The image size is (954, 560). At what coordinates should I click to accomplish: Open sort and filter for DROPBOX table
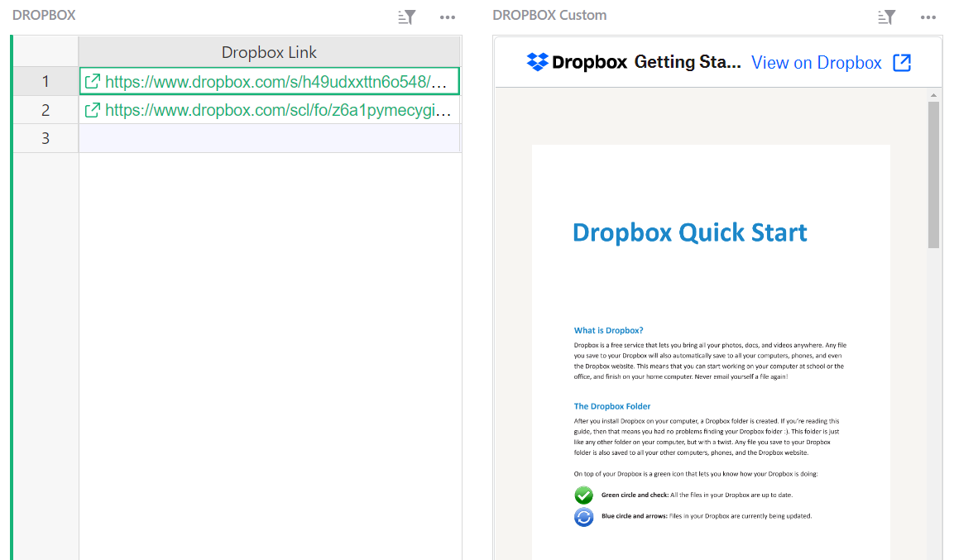(406, 17)
